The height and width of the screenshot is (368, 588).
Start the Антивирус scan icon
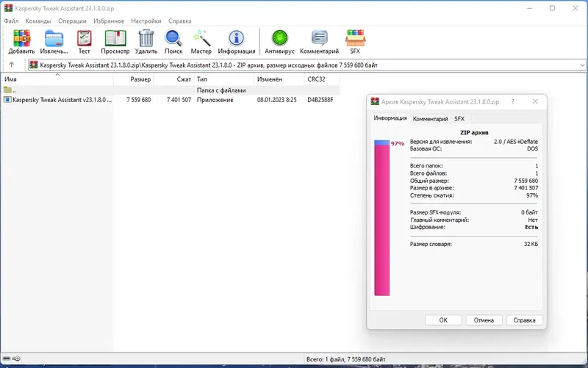[x=280, y=38]
